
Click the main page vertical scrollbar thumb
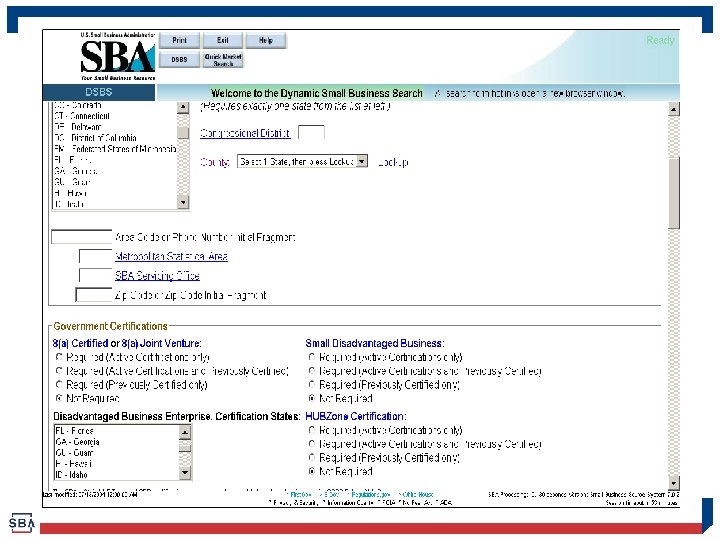[x=674, y=192]
